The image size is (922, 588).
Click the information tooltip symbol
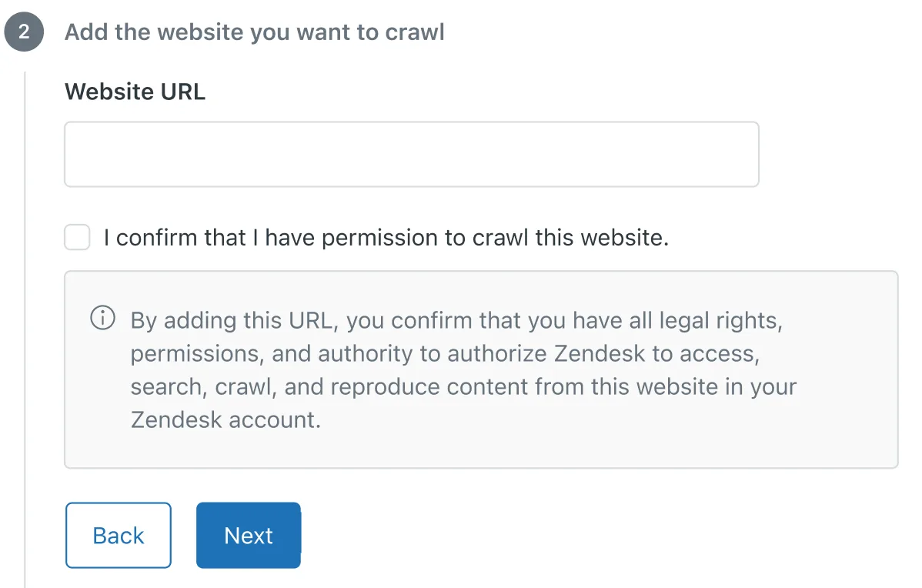tap(102, 317)
